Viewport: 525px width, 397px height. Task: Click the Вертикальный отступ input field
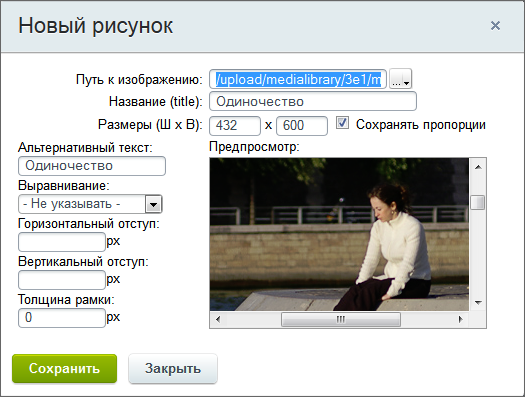tap(62, 280)
